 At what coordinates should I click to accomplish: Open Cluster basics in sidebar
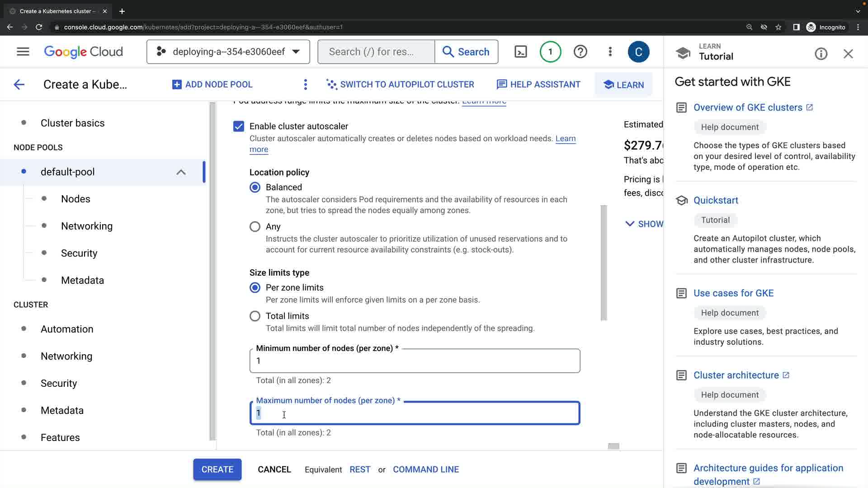72,123
